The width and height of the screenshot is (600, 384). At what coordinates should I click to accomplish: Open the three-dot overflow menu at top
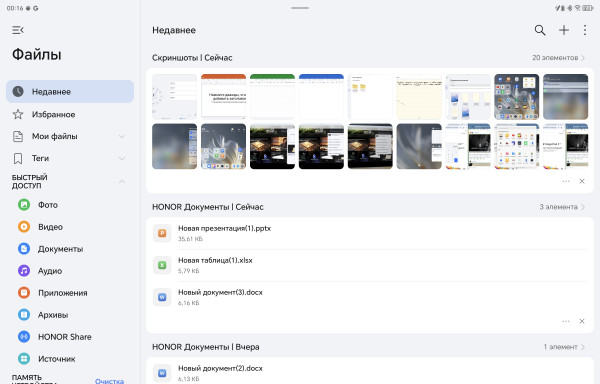[585, 30]
